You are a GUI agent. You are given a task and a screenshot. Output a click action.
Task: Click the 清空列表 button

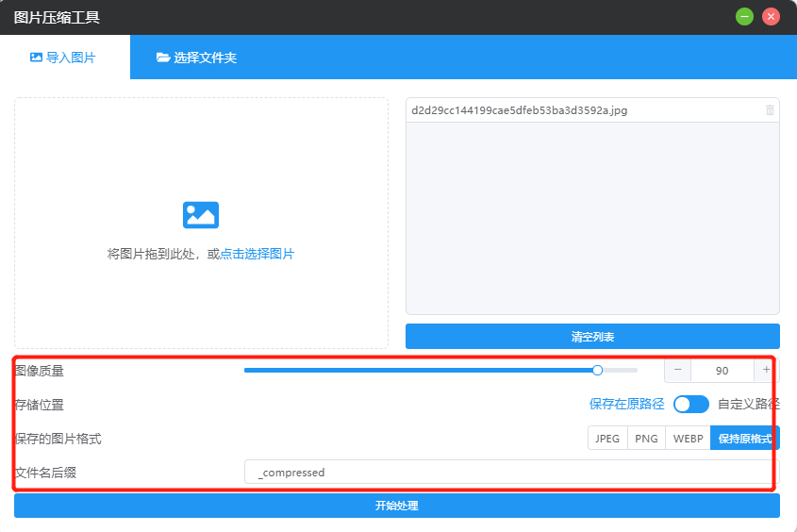pos(592,337)
